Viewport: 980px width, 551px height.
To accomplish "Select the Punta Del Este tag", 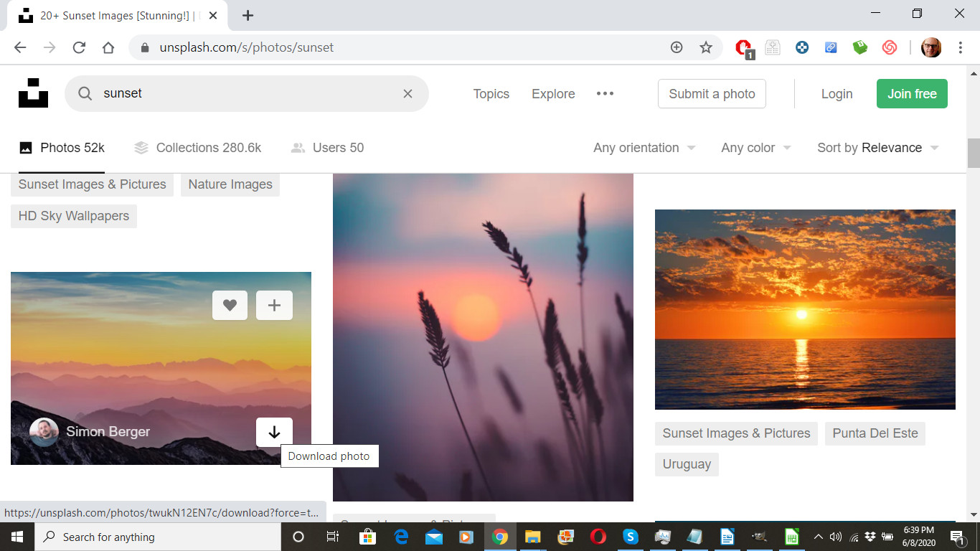I will coord(875,433).
